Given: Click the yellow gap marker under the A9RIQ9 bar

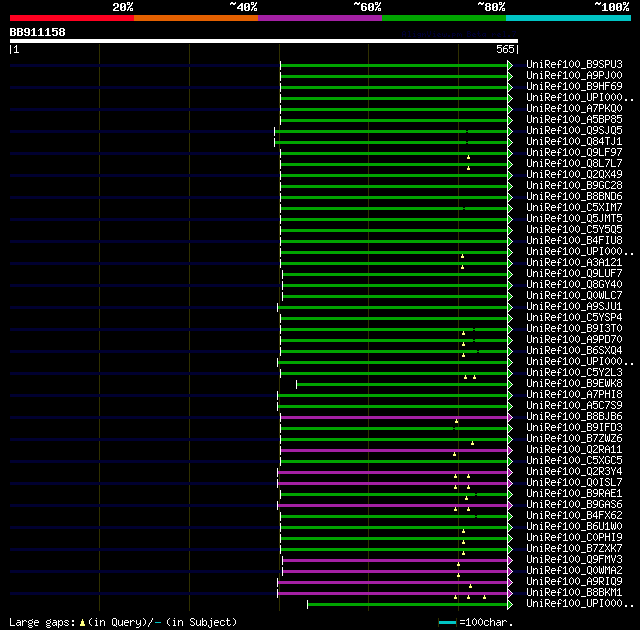Looking at the screenshot, I should point(471,586).
